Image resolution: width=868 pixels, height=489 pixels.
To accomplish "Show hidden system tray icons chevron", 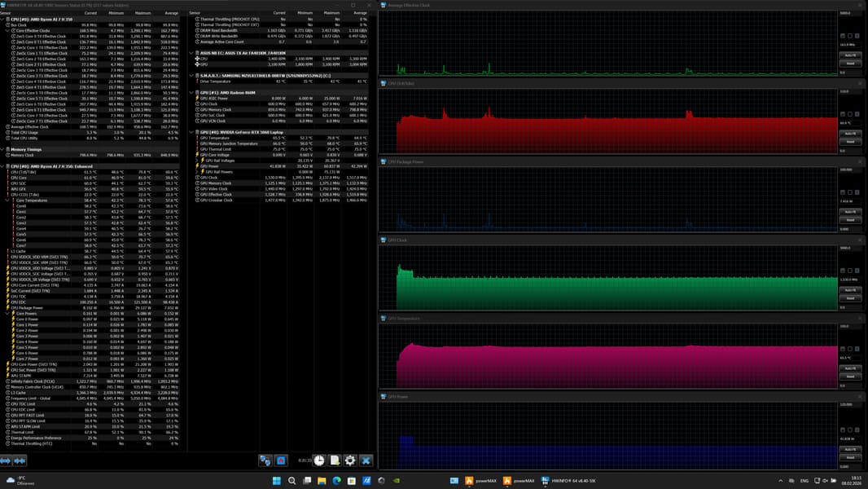I will 781,481.
